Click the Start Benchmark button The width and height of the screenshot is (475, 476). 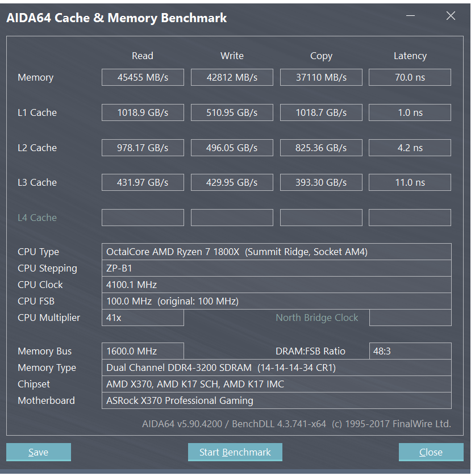pyautogui.click(x=235, y=452)
